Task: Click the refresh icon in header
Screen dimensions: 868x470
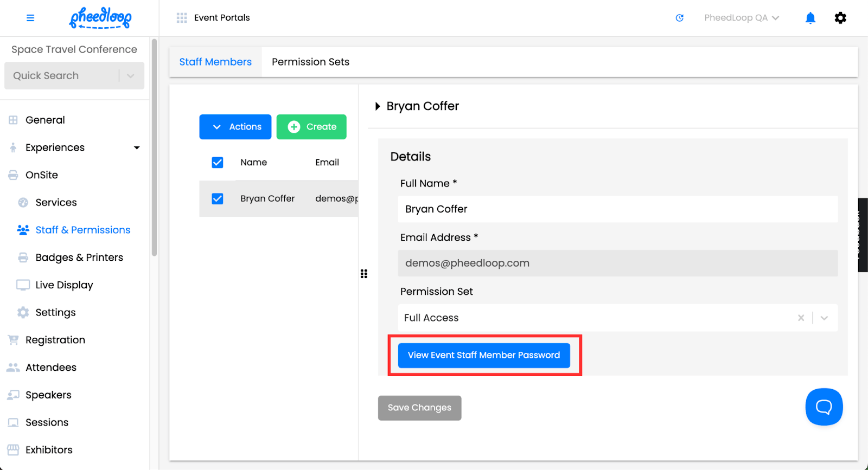Action: click(x=679, y=18)
